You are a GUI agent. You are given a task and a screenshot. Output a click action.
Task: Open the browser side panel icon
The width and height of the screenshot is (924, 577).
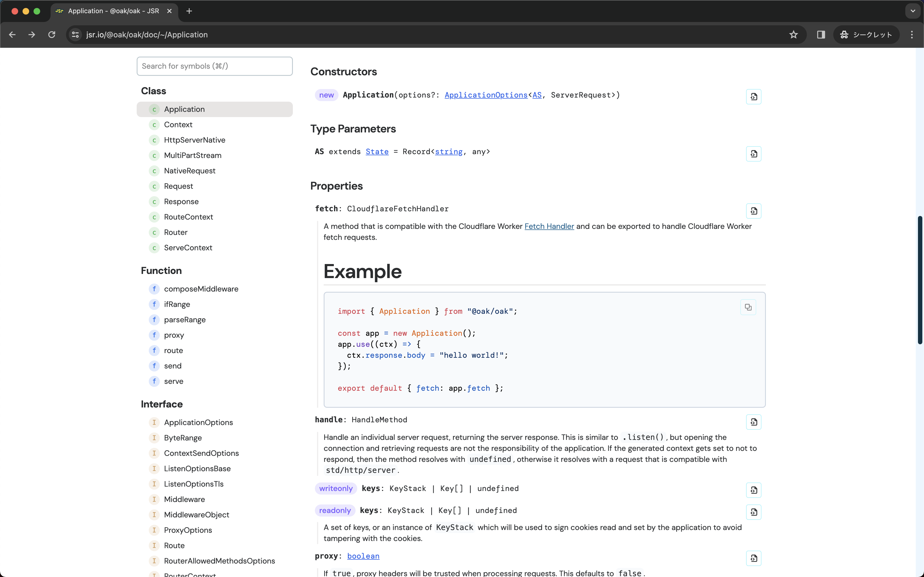821,34
